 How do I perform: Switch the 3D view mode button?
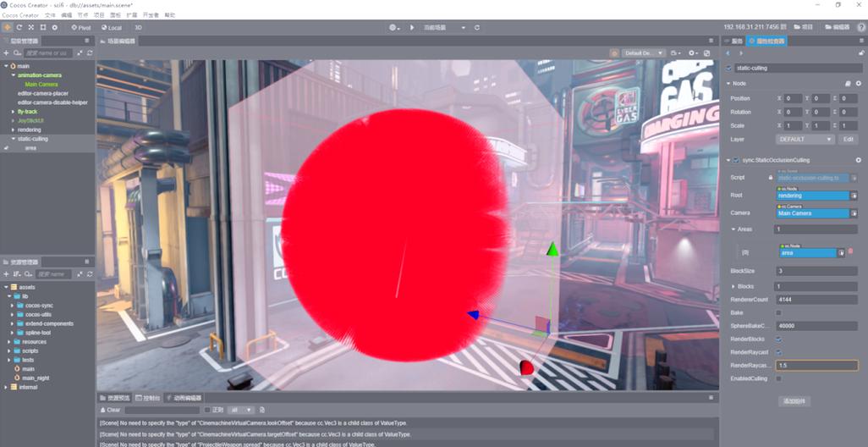pos(139,27)
